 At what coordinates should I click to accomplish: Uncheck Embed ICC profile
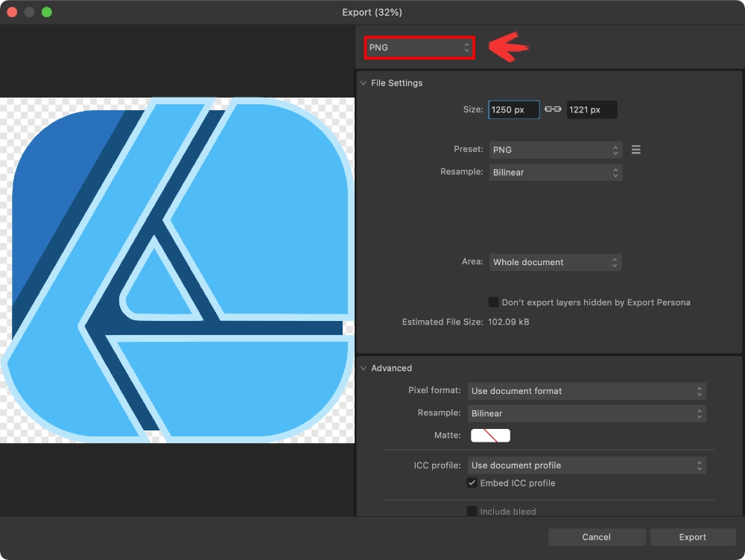point(472,483)
